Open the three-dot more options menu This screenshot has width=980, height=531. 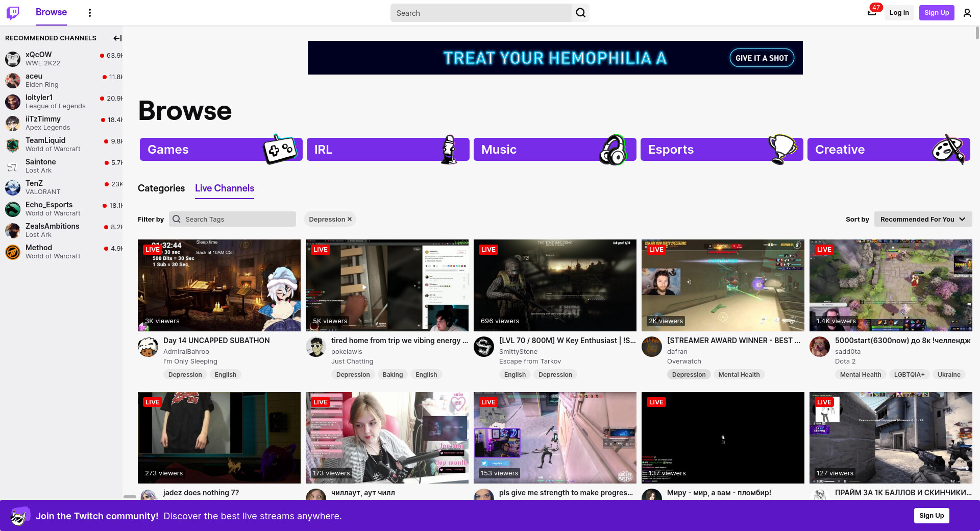coord(90,13)
